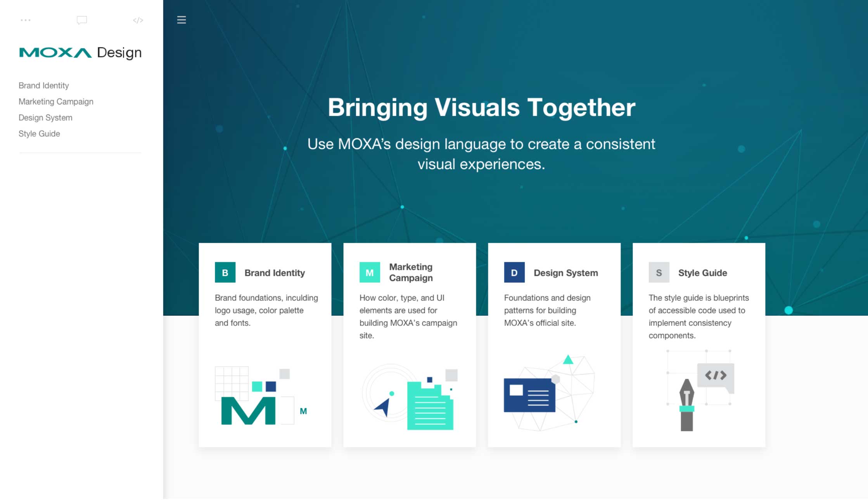Click the MOXA Design logo
The width and height of the screenshot is (868, 502).
pyautogui.click(x=80, y=52)
